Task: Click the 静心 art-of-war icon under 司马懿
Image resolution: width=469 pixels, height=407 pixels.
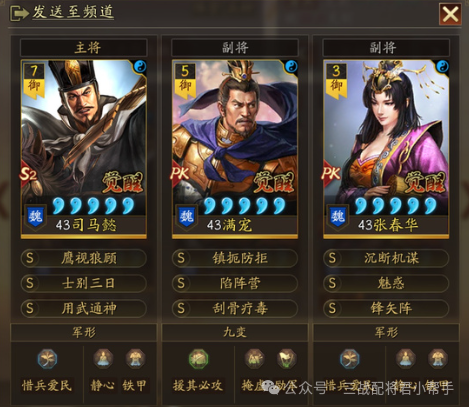Action: tap(103, 359)
